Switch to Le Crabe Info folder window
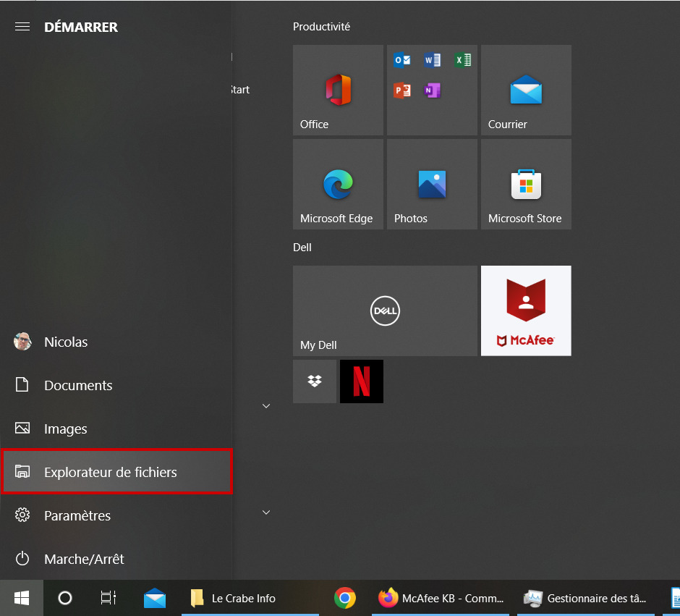680x616 pixels. [250, 598]
